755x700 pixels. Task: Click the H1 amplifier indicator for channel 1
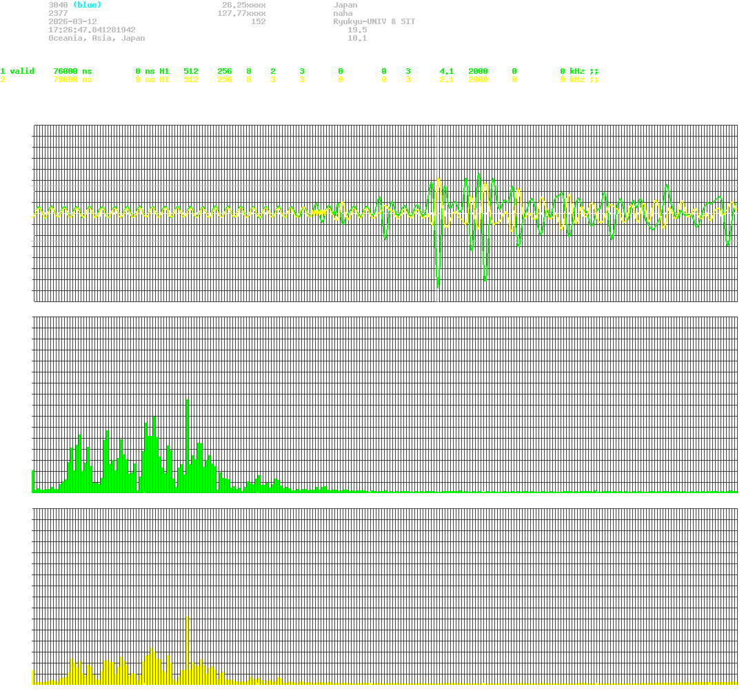tap(163, 71)
